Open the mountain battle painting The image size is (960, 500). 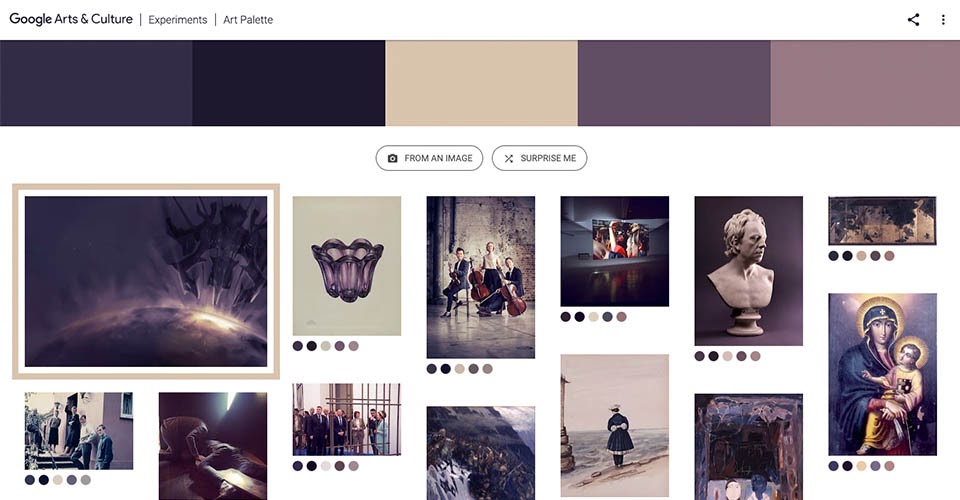(x=481, y=453)
